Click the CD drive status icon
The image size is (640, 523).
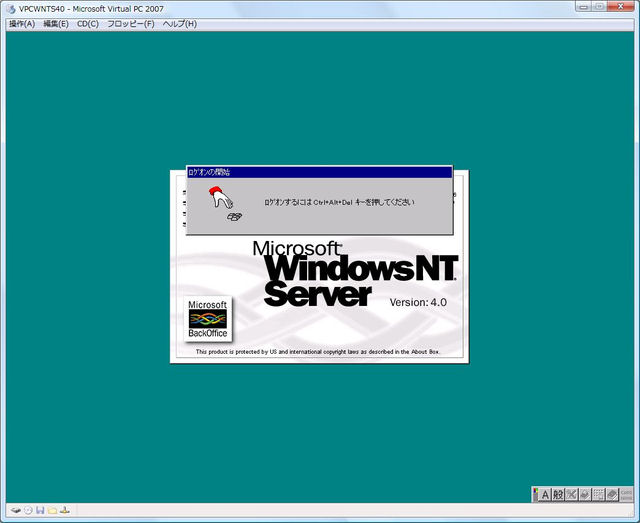pos(28,510)
